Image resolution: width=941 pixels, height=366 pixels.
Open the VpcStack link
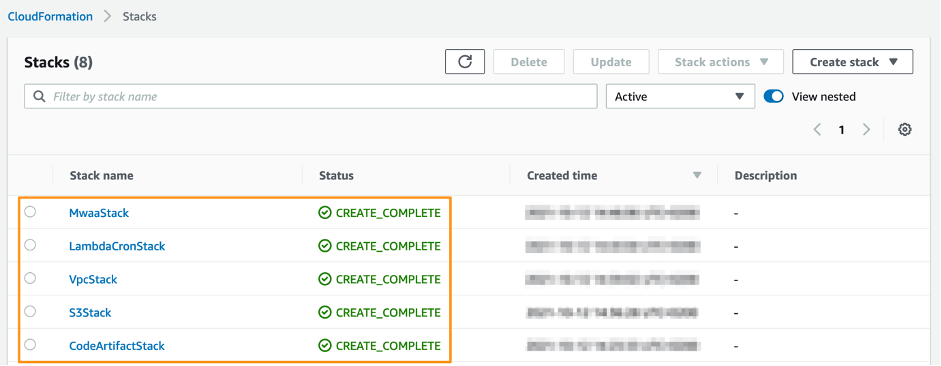pyautogui.click(x=93, y=280)
